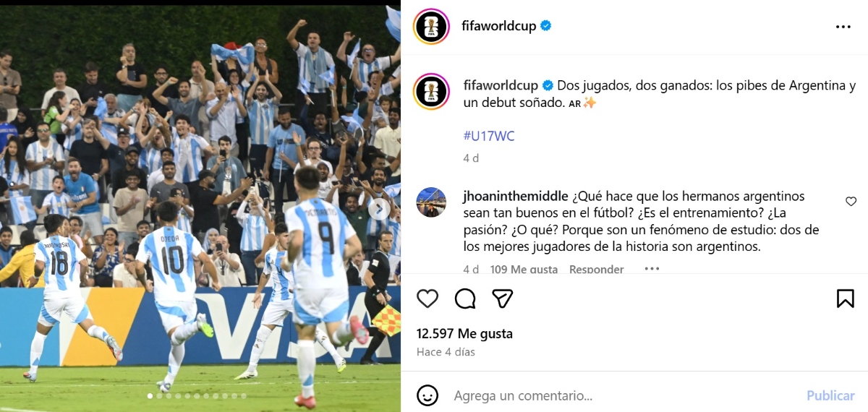Open fifaworldcup header profile avatar

pos(432,27)
